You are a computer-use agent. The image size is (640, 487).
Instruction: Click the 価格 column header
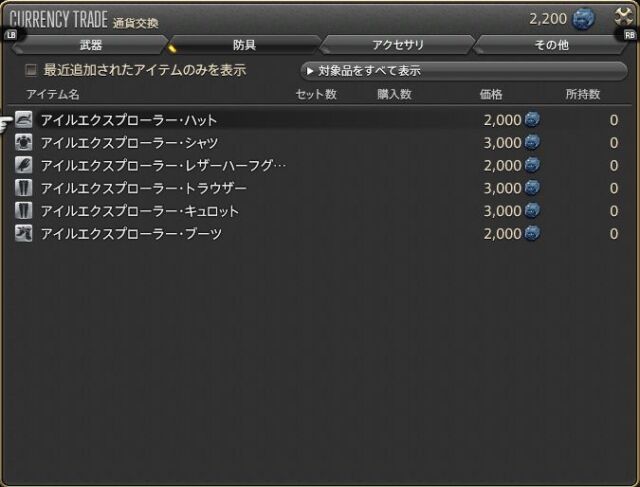point(491,95)
